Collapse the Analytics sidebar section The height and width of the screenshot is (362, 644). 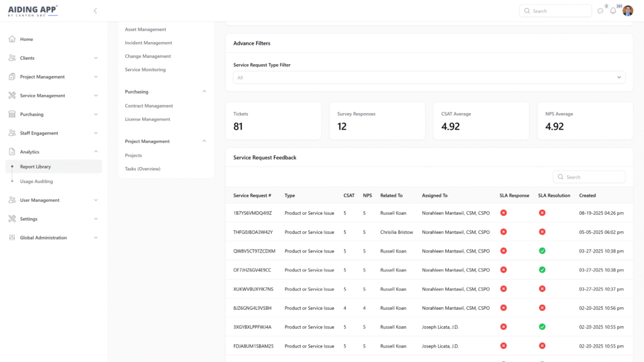click(x=96, y=151)
